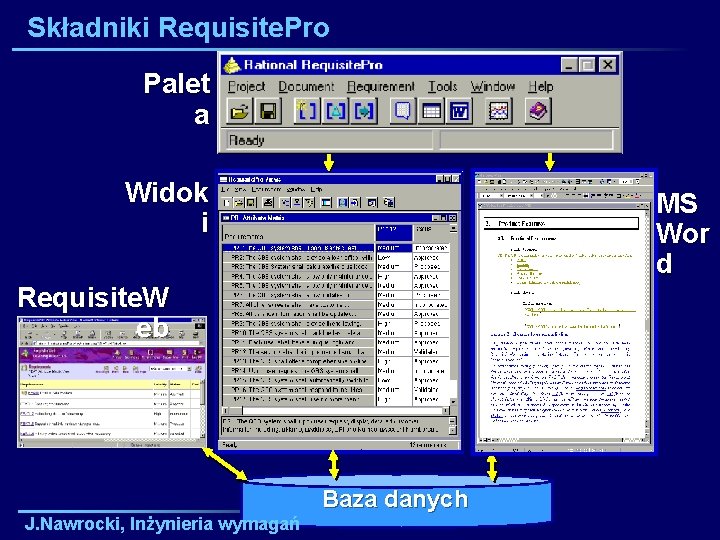Image resolution: width=720 pixels, height=540 pixels.
Task: Click the Ready status bar text
Action: tap(247, 140)
